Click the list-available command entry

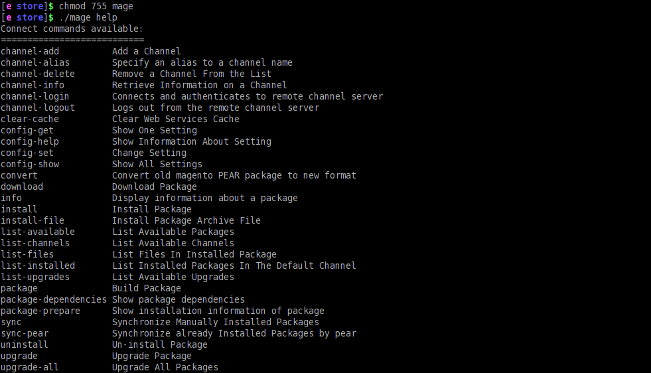tap(38, 231)
